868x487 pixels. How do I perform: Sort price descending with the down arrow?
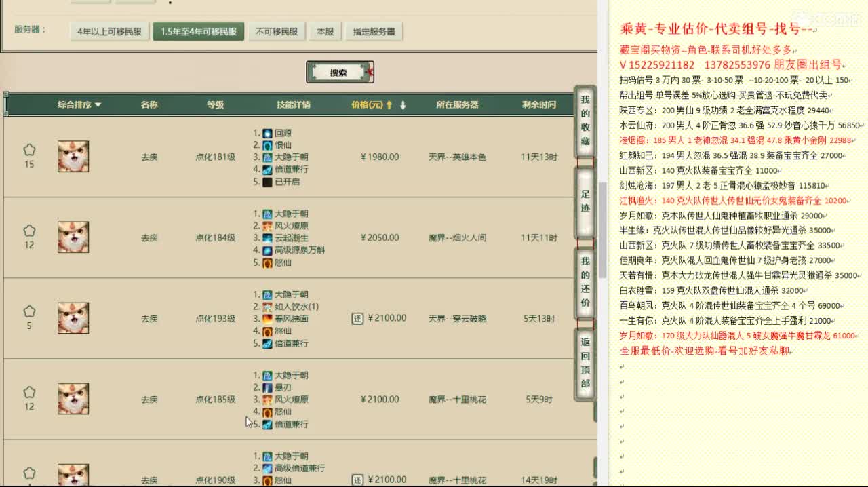coord(403,105)
